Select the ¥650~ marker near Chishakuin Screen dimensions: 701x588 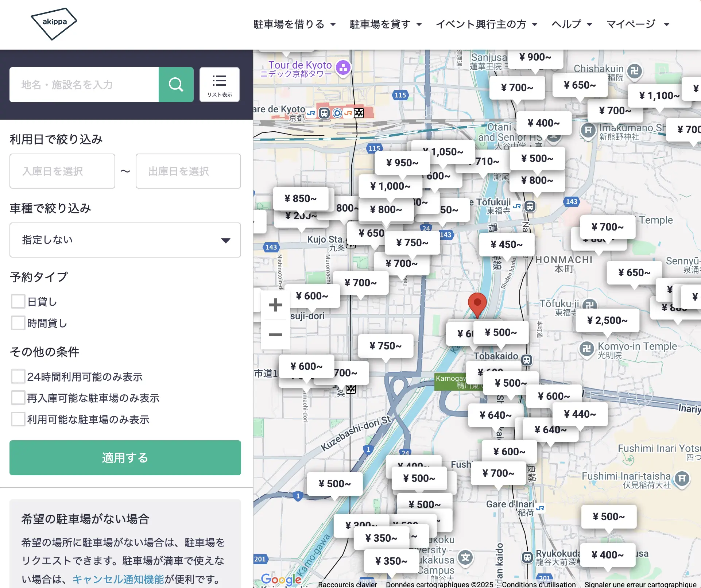[x=580, y=85]
